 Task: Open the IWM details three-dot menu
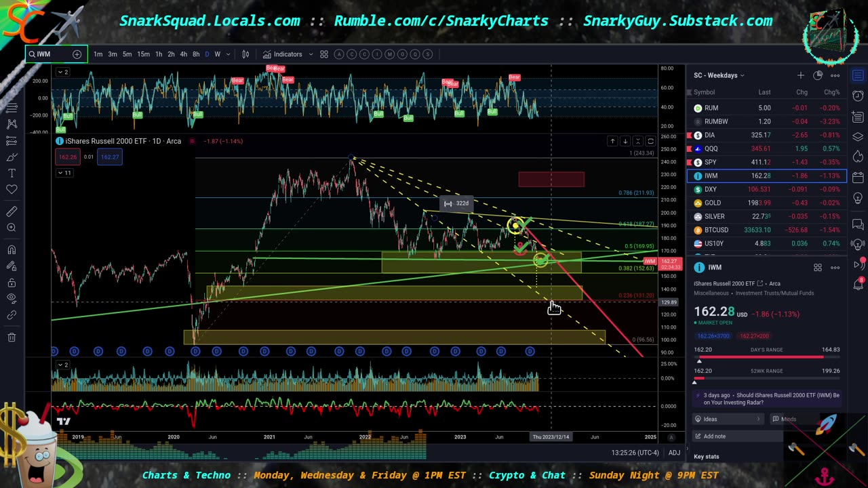[x=835, y=268]
